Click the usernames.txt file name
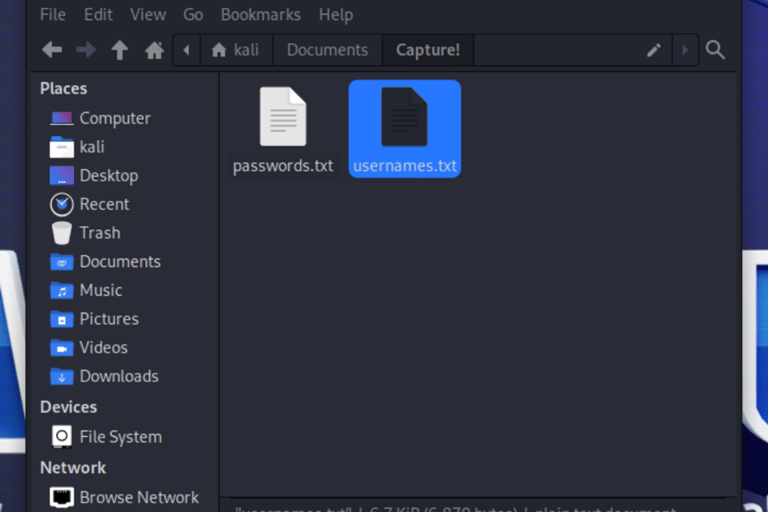Viewport: 768px width, 512px height. pos(405,166)
